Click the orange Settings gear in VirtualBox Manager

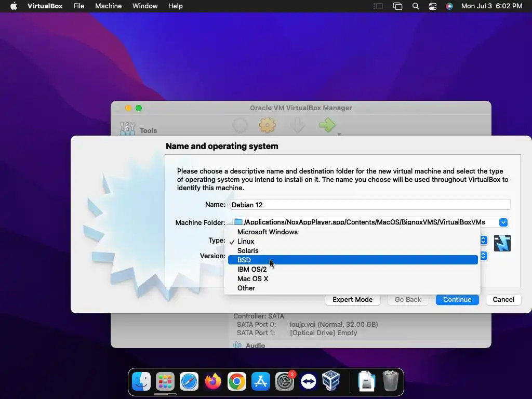pyautogui.click(x=268, y=125)
